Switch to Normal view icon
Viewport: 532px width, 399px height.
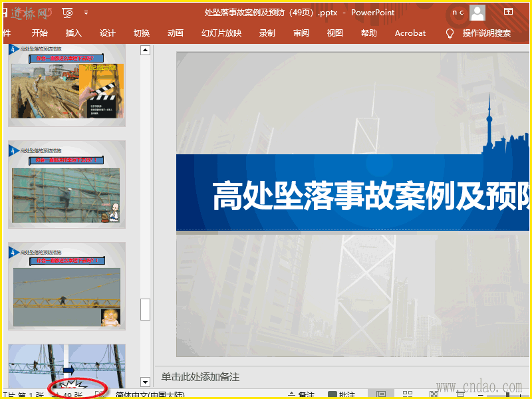(381, 394)
